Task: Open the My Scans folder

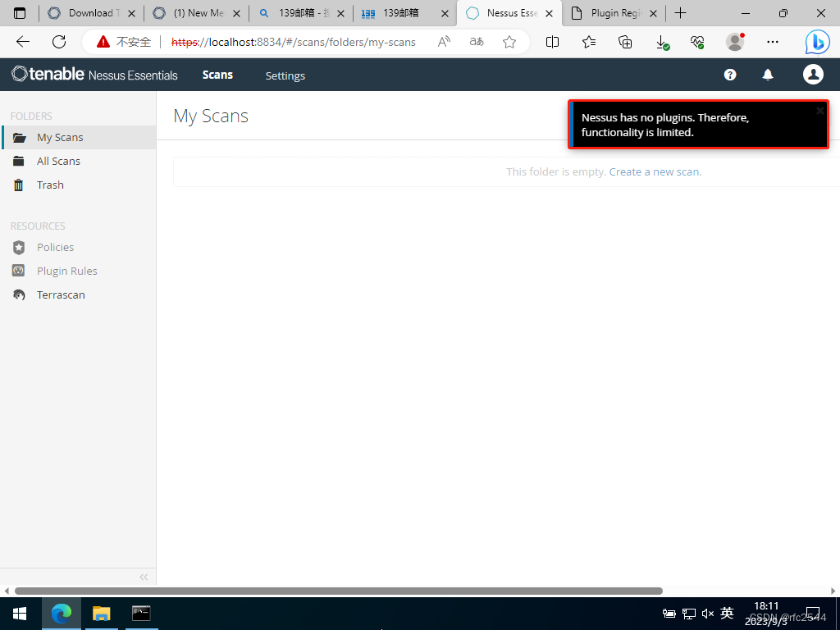Action: pos(78,137)
